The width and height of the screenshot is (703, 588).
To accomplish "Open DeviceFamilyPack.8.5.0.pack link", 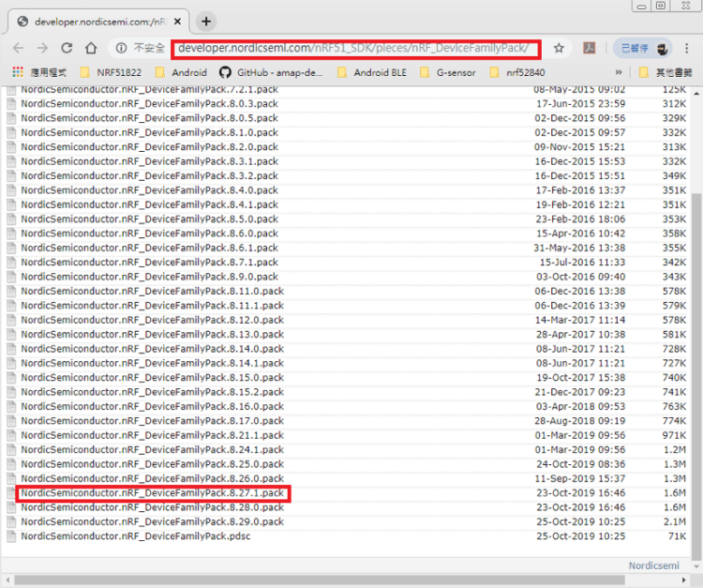I will pyautogui.click(x=149, y=219).
